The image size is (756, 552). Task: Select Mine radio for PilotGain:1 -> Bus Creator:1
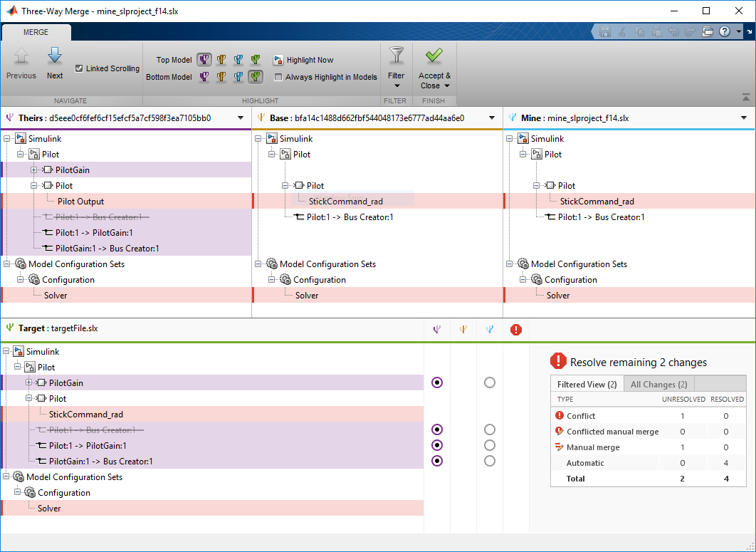pos(489,461)
